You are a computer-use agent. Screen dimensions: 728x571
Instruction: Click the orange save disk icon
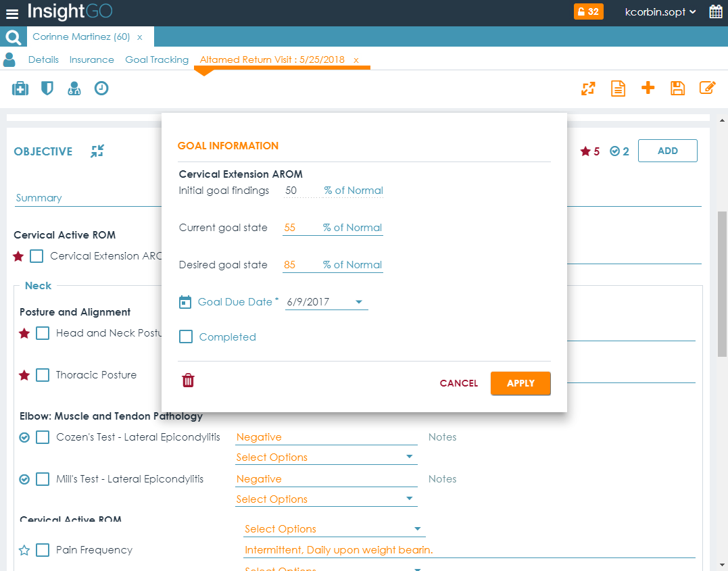677,89
